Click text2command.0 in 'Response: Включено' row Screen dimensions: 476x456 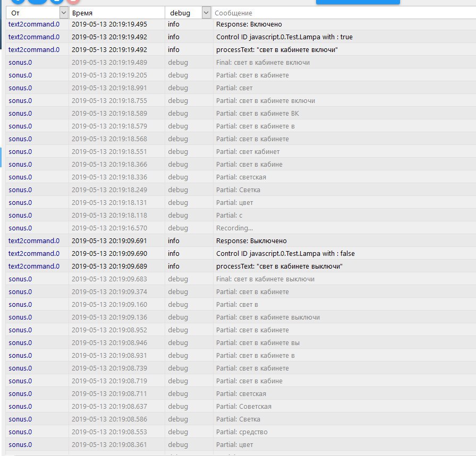click(34, 24)
